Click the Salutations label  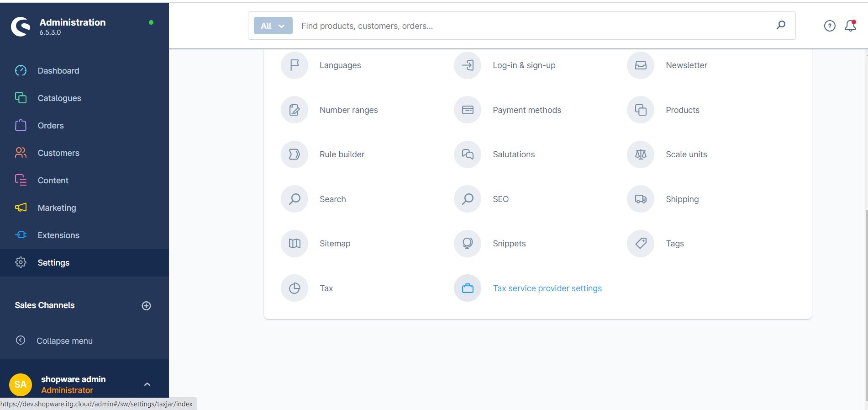[514, 154]
